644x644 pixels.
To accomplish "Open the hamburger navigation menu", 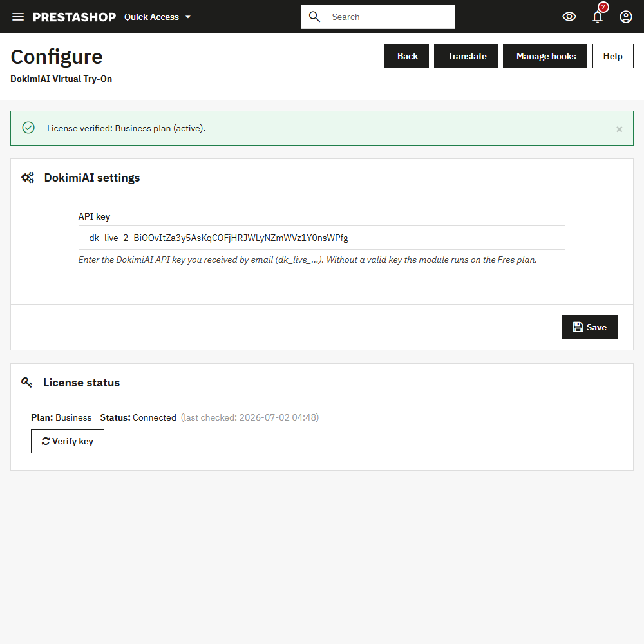I will coord(17,17).
